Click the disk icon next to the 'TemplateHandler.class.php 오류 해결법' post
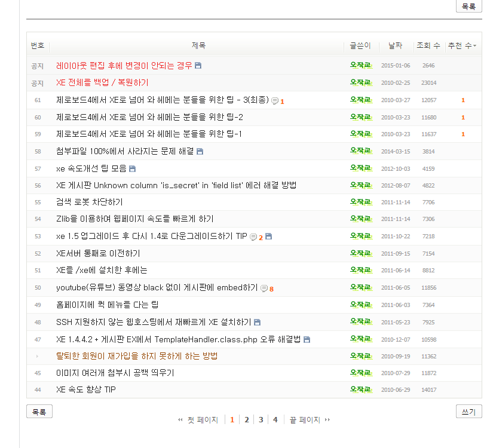 tap(307, 340)
